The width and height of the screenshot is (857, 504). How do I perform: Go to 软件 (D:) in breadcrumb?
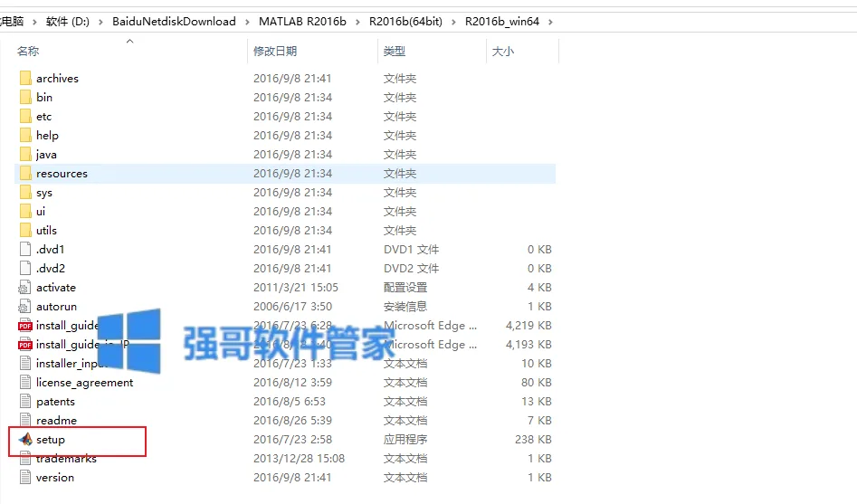click(x=68, y=22)
